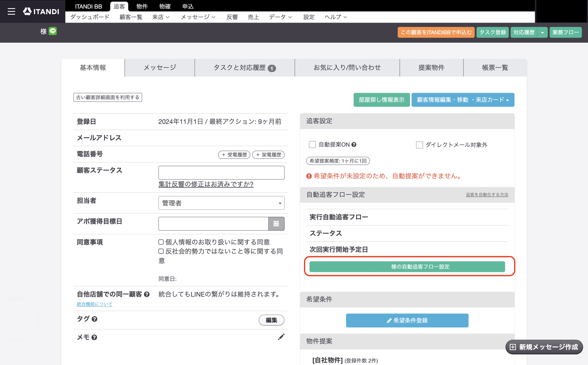Click the help icon next to メモ
Viewport: 588px width, 365px height.
coord(94,337)
